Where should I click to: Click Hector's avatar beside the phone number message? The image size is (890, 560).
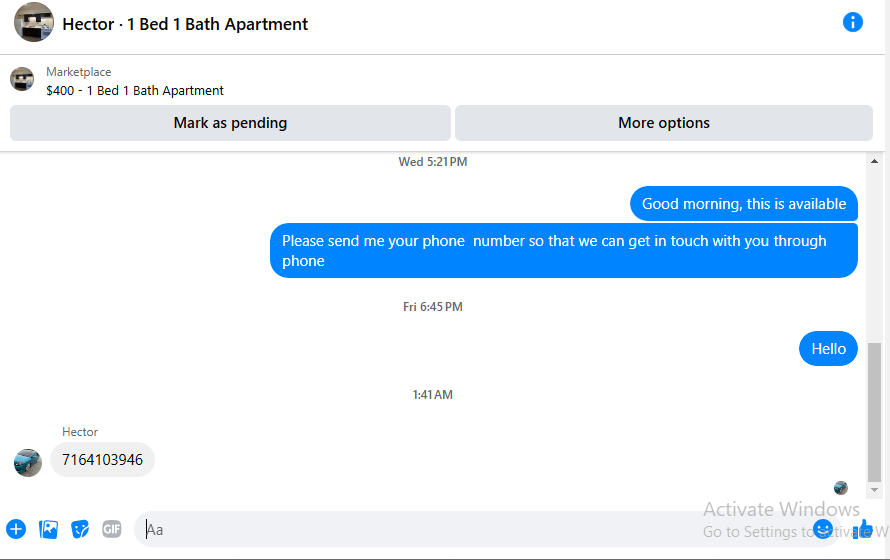28,463
